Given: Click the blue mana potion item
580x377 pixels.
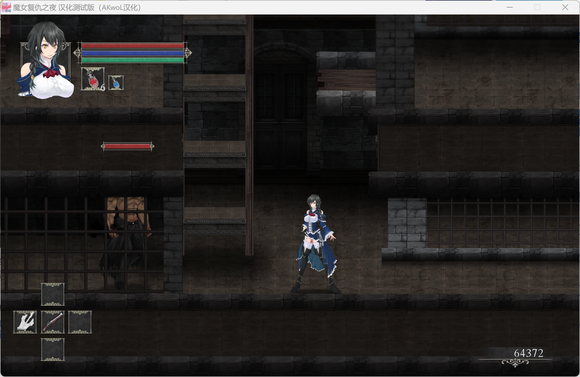Looking at the screenshot, I should [116, 83].
